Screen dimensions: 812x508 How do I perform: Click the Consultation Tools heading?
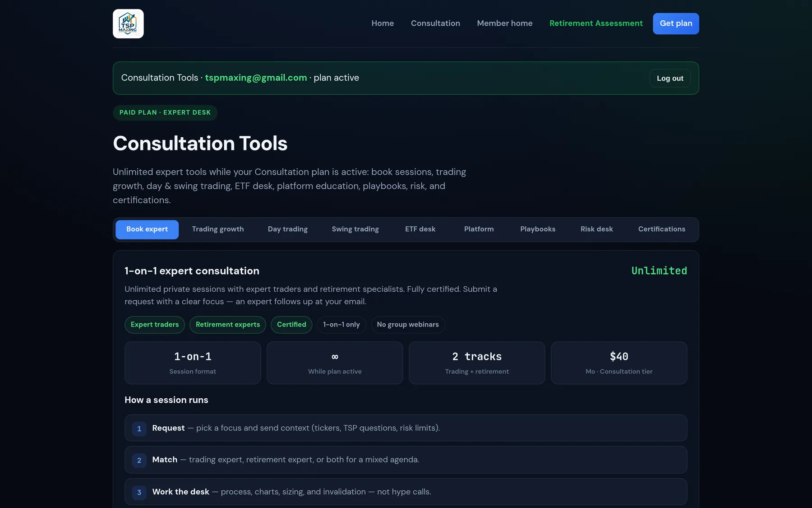point(200,144)
